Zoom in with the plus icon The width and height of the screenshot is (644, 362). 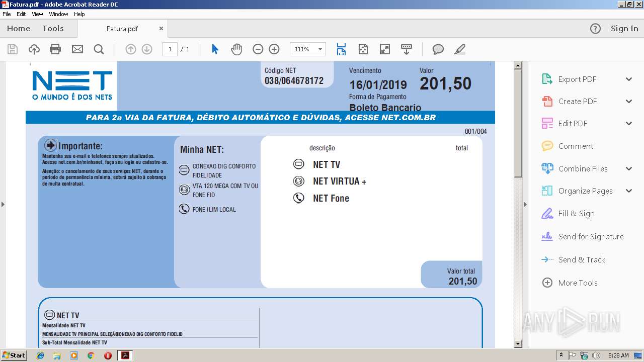[x=274, y=49]
